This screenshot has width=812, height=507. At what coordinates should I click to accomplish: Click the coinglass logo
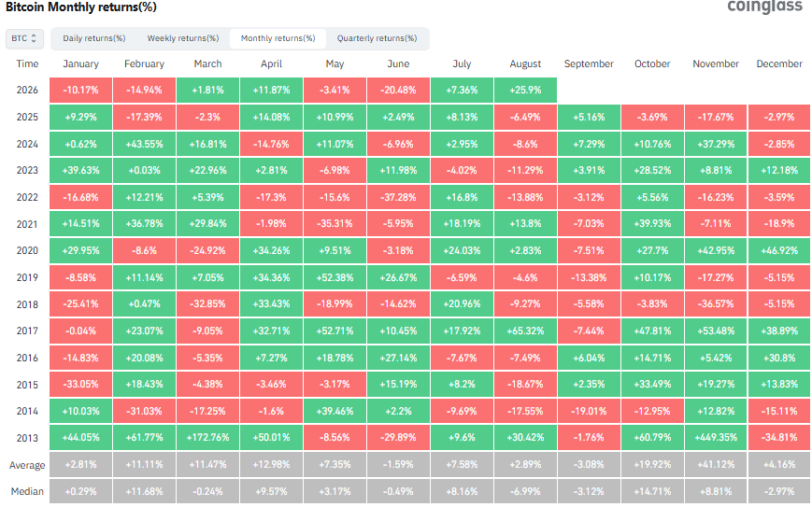(x=764, y=7)
